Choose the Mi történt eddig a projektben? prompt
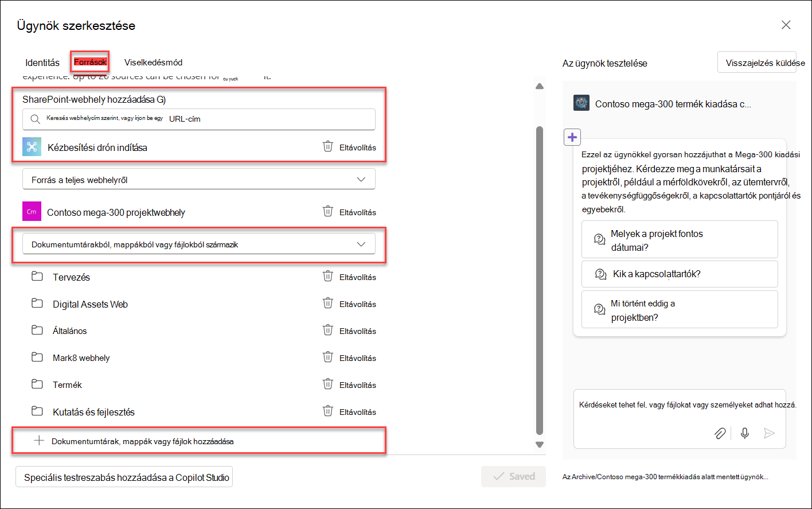Screen dimensions: 812x509 click(680, 310)
